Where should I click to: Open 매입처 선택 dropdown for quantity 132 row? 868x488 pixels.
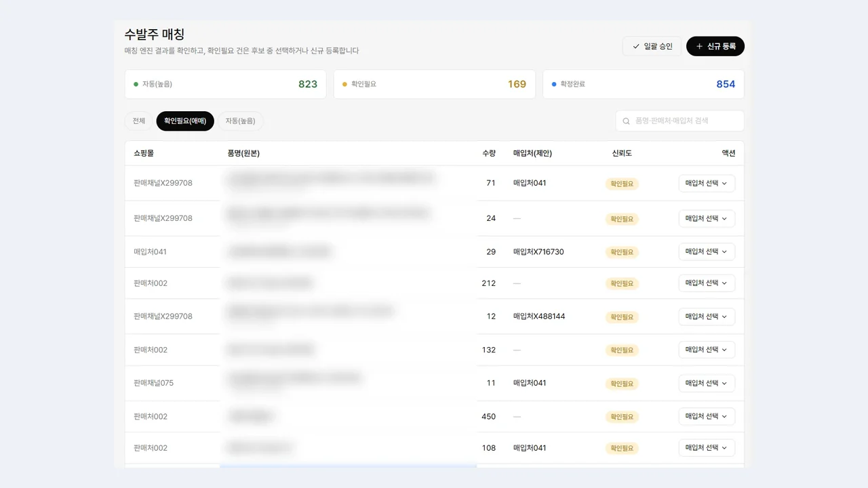tap(707, 350)
